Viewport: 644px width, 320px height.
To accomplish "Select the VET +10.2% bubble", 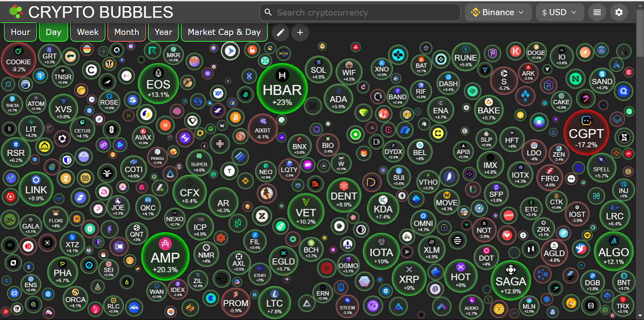I will [306, 212].
